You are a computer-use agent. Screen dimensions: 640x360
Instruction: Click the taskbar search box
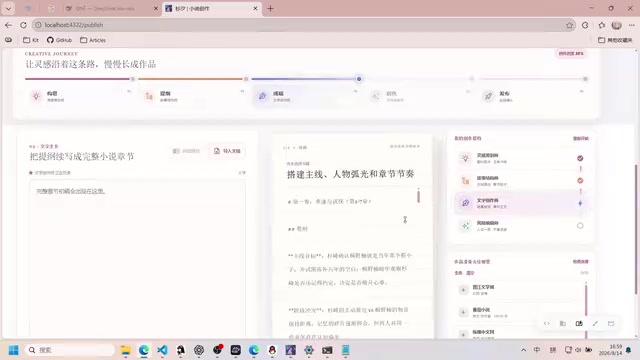(70, 350)
